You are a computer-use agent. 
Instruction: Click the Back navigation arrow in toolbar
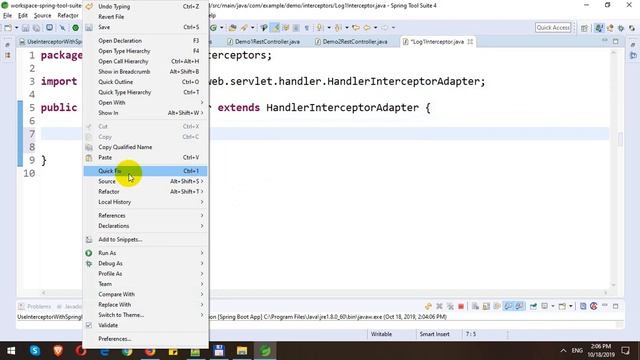point(367,28)
